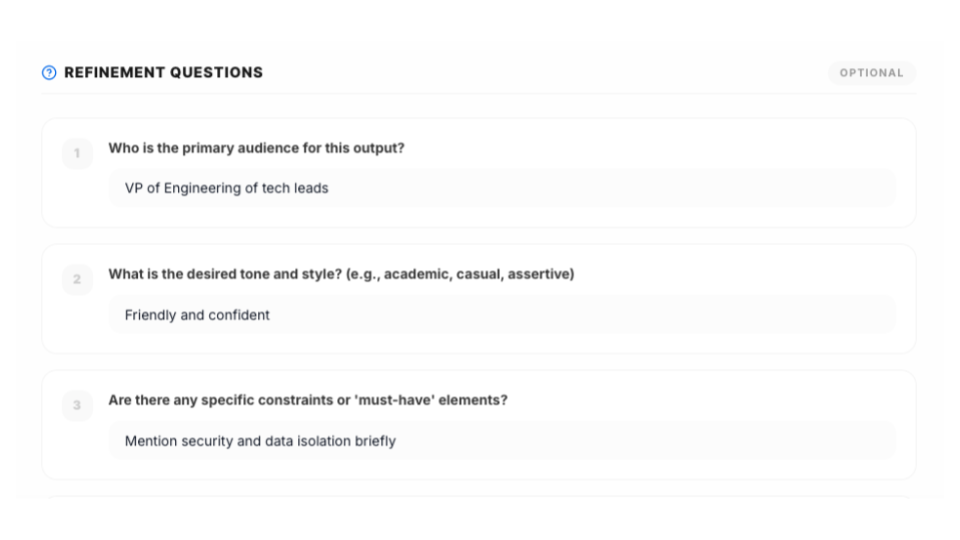This screenshot has height=540, width=960.
Task: Click the word 'briefly' in the constraints answer
Action: click(x=375, y=441)
